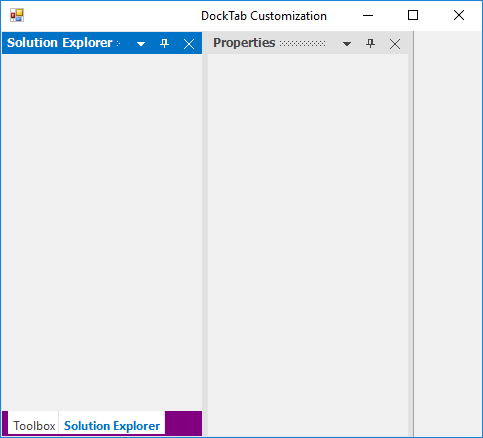Close the Properties docked panel
The height and width of the screenshot is (438, 483).
pos(395,44)
